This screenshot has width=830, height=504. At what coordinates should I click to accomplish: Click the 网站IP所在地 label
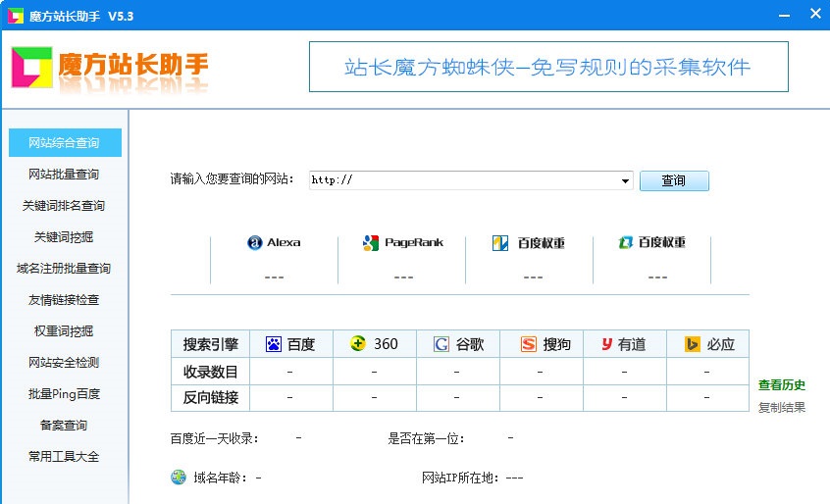tap(460, 478)
